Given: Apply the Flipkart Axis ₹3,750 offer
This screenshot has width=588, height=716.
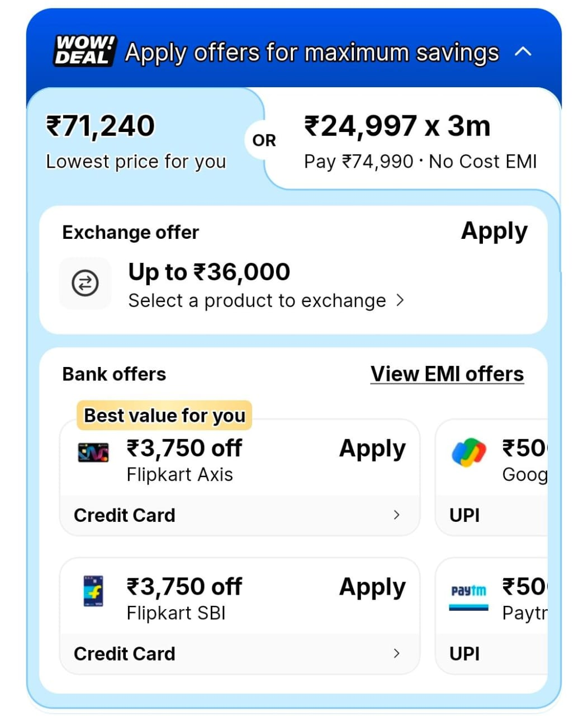Looking at the screenshot, I should (372, 449).
